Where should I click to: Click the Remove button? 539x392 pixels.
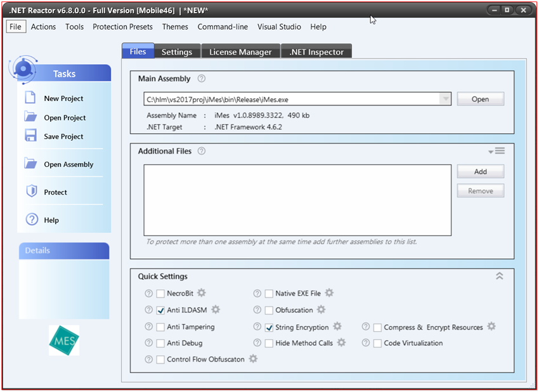pos(481,190)
